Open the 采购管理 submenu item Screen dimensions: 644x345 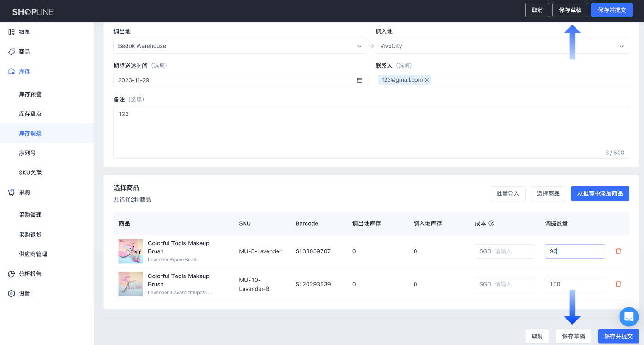(30, 215)
